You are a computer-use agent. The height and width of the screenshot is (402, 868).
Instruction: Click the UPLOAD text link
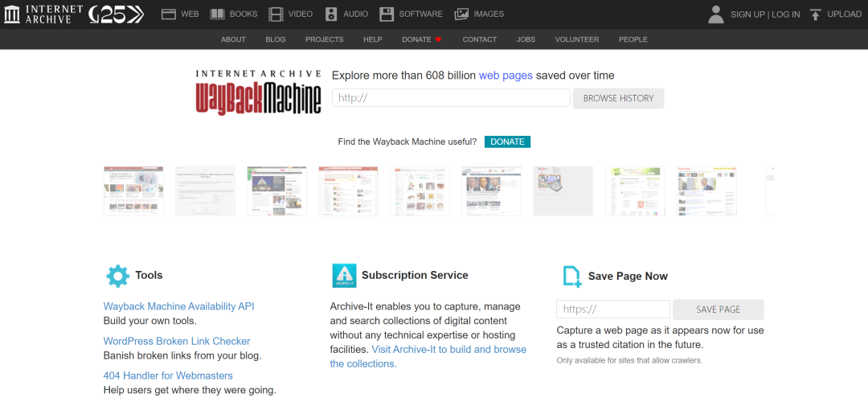(x=844, y=14)
